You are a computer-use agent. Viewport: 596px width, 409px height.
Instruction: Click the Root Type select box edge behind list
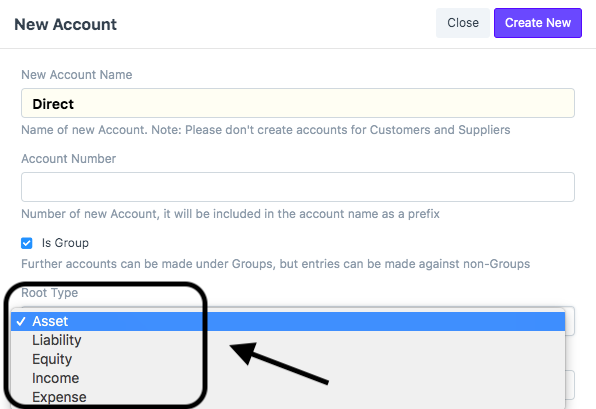pyautogui.click(x=570, y=321)
